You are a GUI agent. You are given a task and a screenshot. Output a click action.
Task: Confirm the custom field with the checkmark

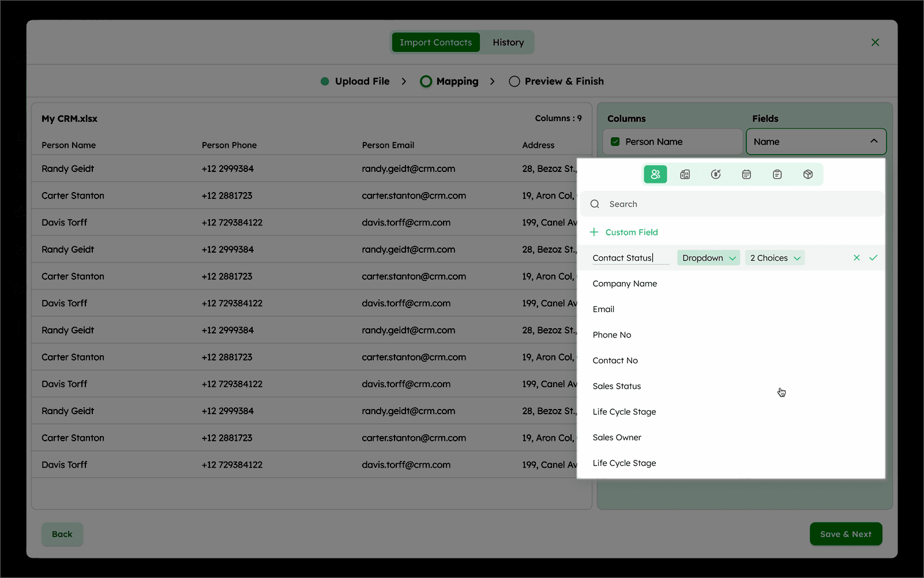pyautogui.click(x=873, y=258)
